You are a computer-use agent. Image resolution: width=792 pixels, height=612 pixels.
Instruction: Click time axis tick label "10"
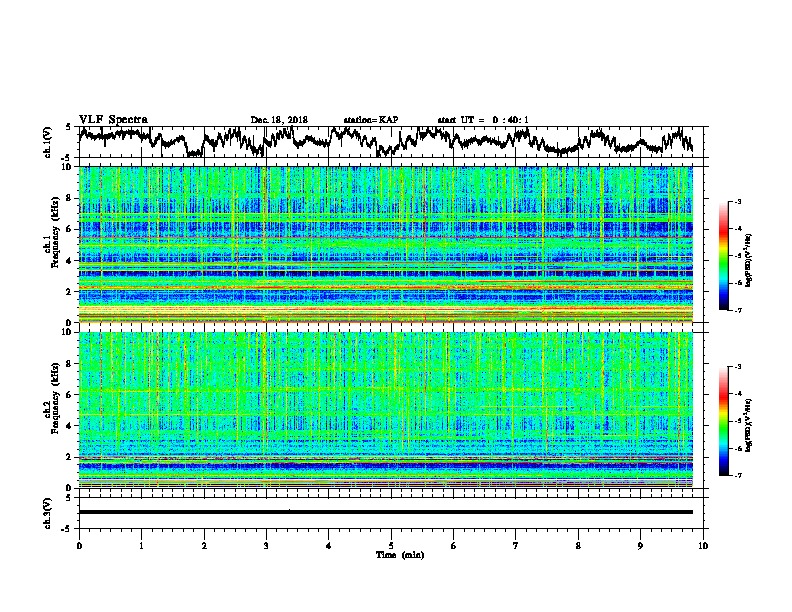(x=703, y=546)
